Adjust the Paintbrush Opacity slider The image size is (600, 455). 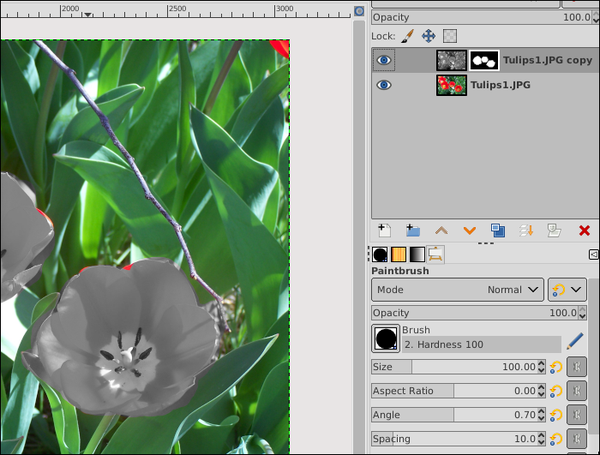(x=475, y=313)
